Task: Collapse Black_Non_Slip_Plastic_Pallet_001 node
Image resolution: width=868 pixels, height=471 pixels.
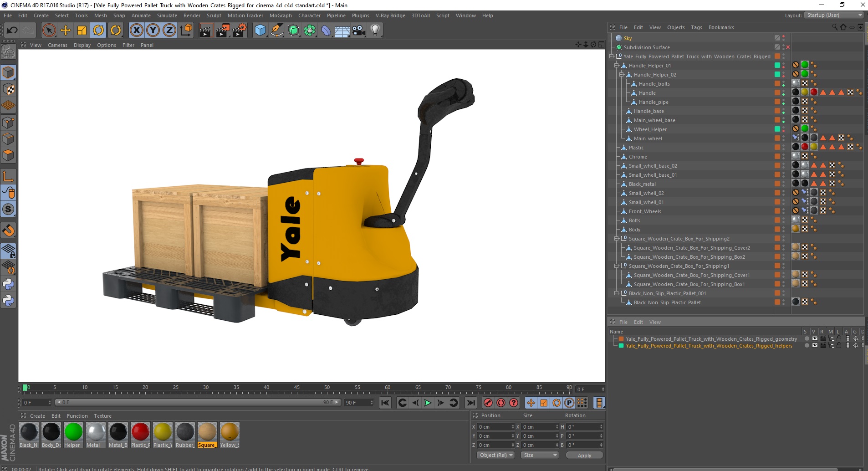Action: [x=617, y=293]
